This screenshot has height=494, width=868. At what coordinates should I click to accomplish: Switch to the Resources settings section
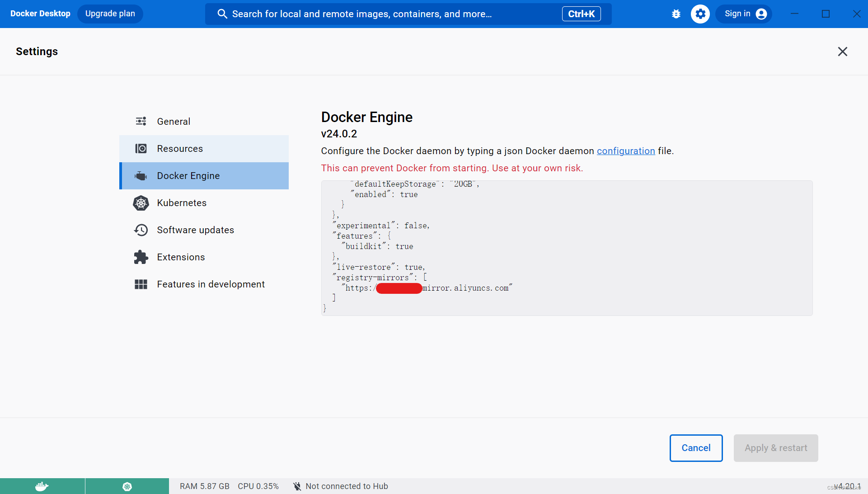[180, 149]
